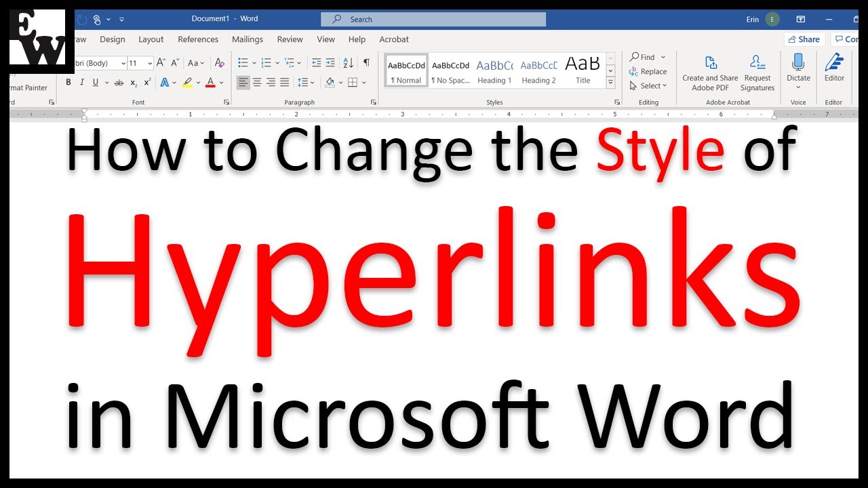Expand font color dropdown arrow
This screenshot has height=488, width=868.
pos(222,83)
